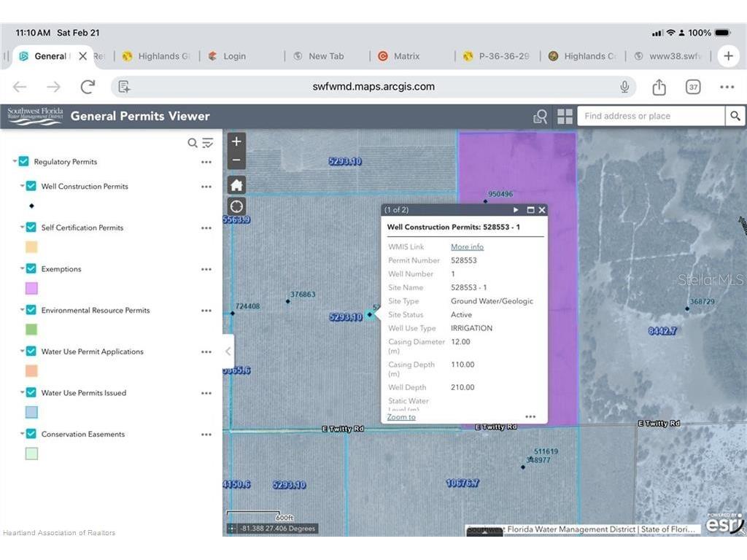The image size is (747, 560).
Task: Click the swfwmd.maps.arcgis.com address bar
Action: point(373,87)
